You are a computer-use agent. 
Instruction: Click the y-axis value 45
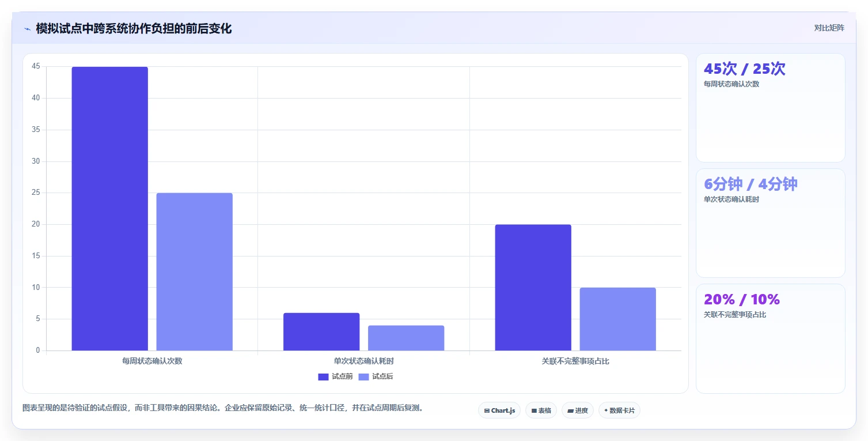click(x=36, y=66)
